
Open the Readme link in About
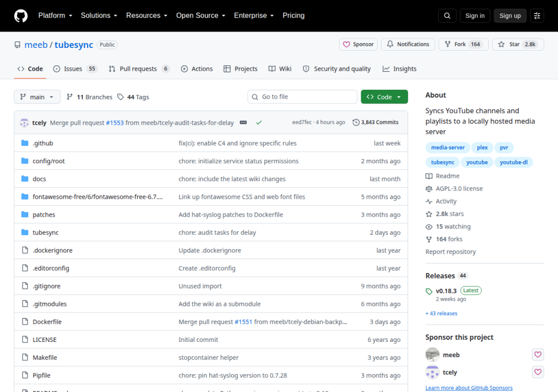point(442,176)
